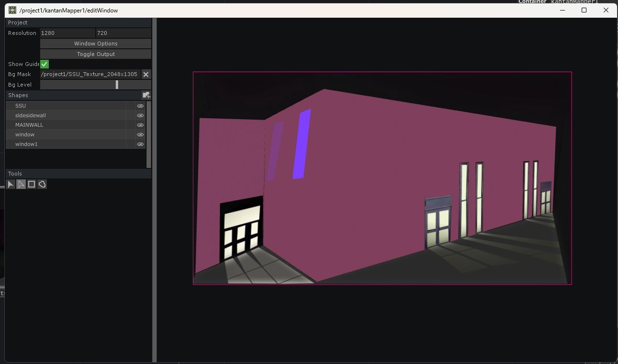
Task: Click the Kantan Mapper icon in the title bar
Action: click(x=13, y=10)
